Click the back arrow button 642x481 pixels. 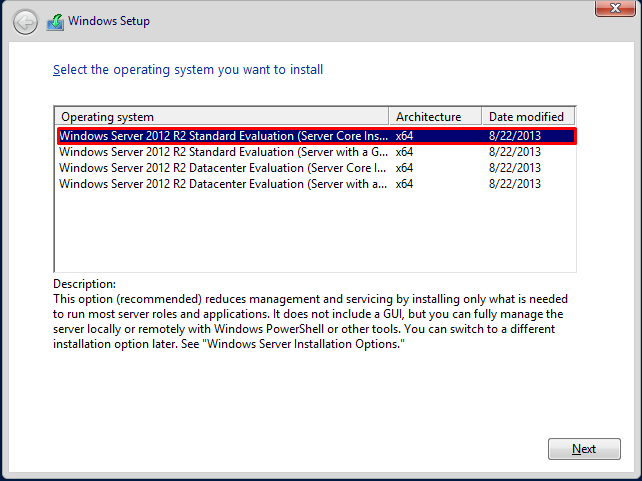25,22
